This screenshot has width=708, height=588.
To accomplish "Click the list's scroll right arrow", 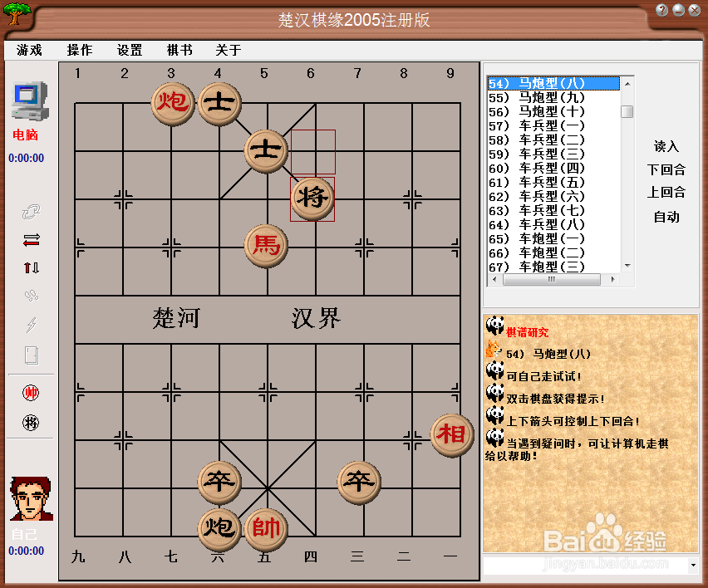I will 612,279.
